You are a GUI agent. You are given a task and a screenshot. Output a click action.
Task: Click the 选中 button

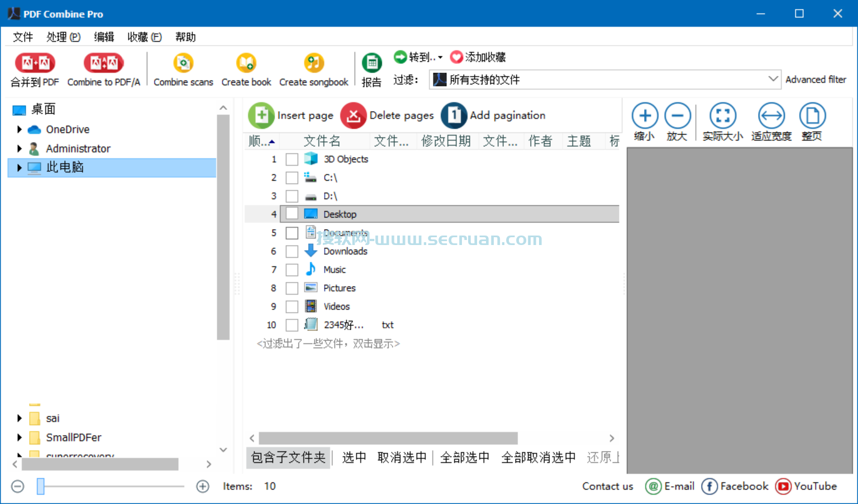[x=354, y=458]
